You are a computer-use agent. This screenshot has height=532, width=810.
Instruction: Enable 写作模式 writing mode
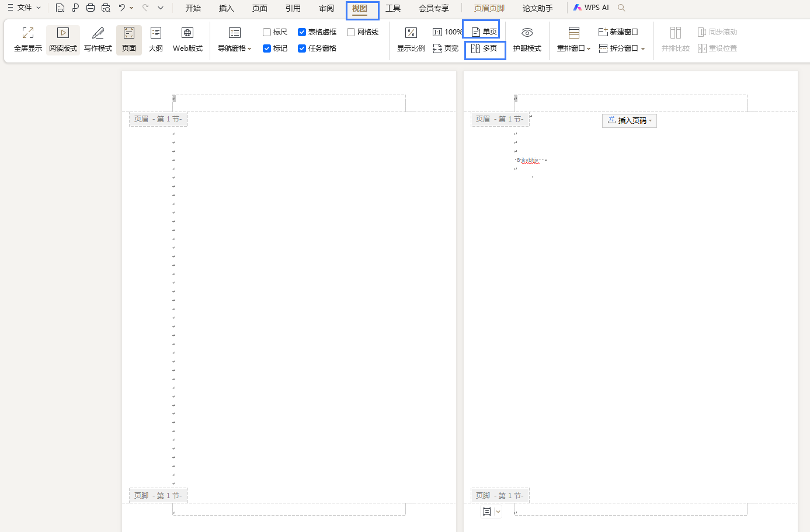tap(98, 40)
